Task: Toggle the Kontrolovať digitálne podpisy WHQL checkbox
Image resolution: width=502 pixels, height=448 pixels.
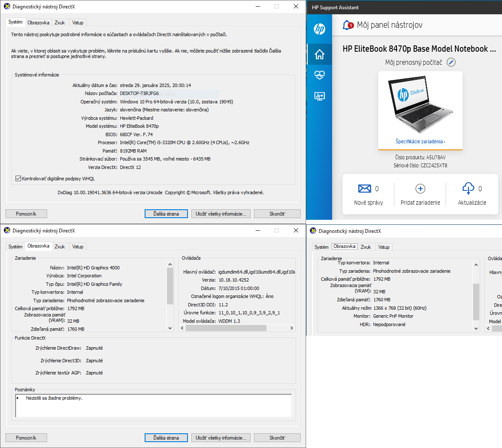Action: pos(18,178)
